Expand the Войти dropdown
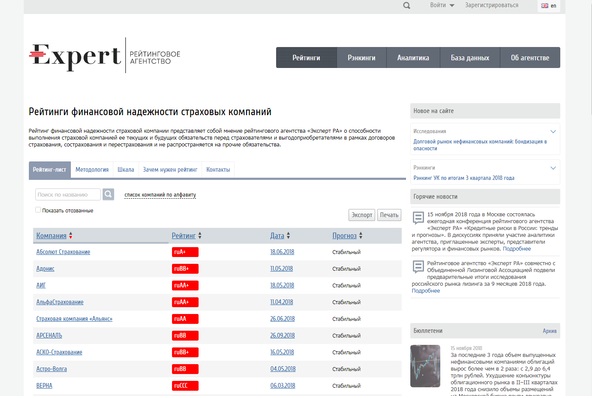The height and width of the screenshot is (398, 593). (x=442, y=5)
